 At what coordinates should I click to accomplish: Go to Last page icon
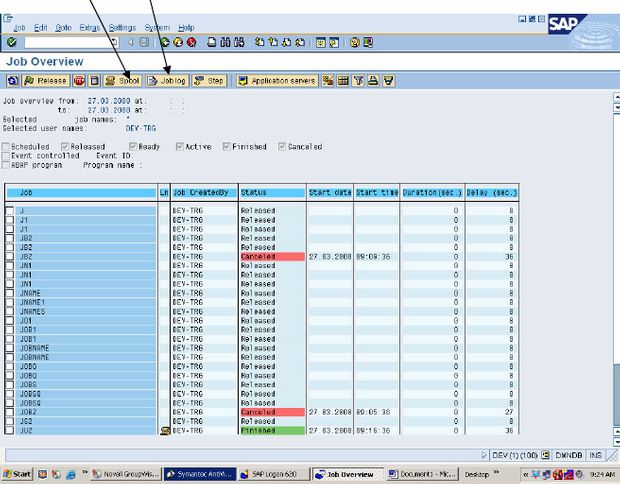300,42
